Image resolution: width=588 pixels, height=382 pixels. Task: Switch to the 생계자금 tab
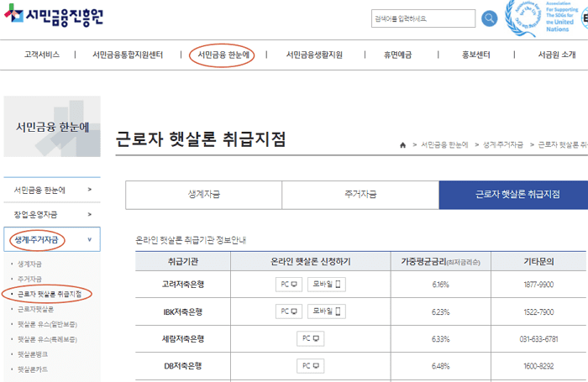203,195
